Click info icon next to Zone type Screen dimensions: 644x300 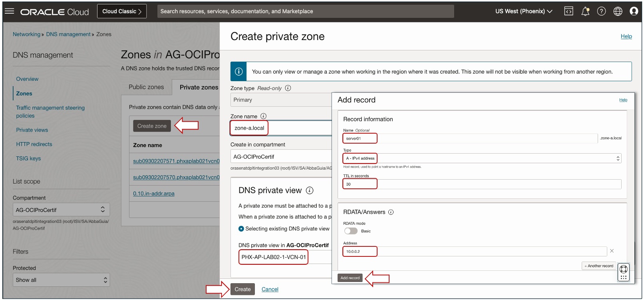pos(288,88)
